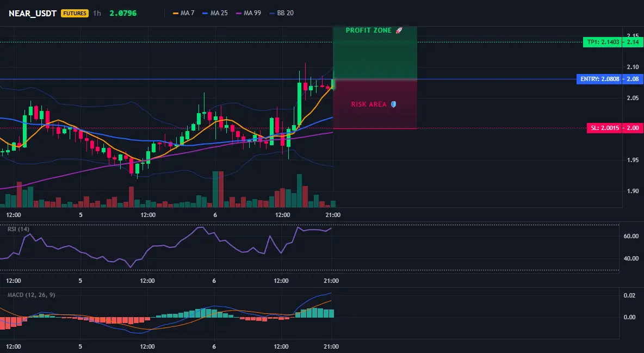Click the 2.08 axis tag beside ENTRY

click(633, 79)
